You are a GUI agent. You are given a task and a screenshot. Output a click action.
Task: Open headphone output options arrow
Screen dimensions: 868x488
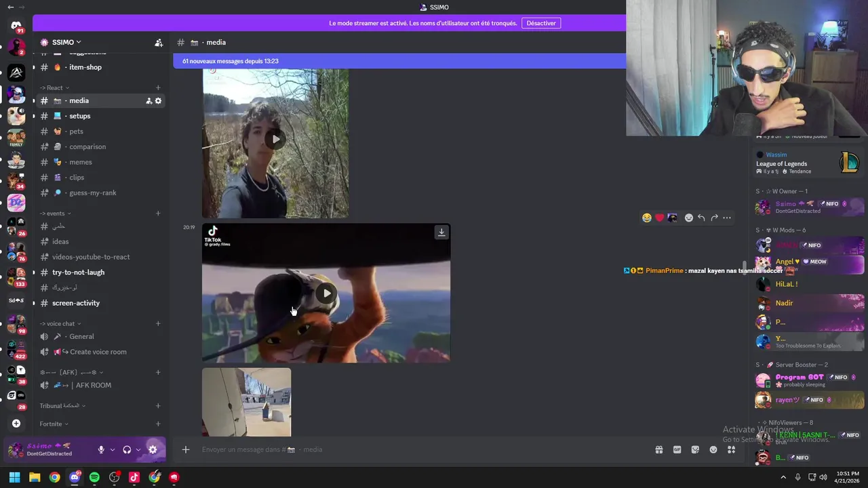point(138,449)
